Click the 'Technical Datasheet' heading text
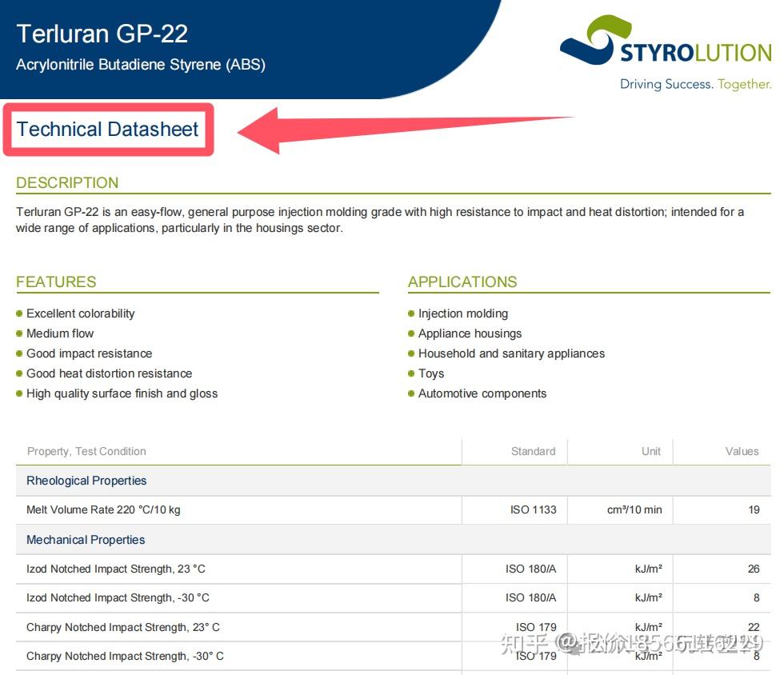This screenshot has width=784, height=675. [107, 129]
